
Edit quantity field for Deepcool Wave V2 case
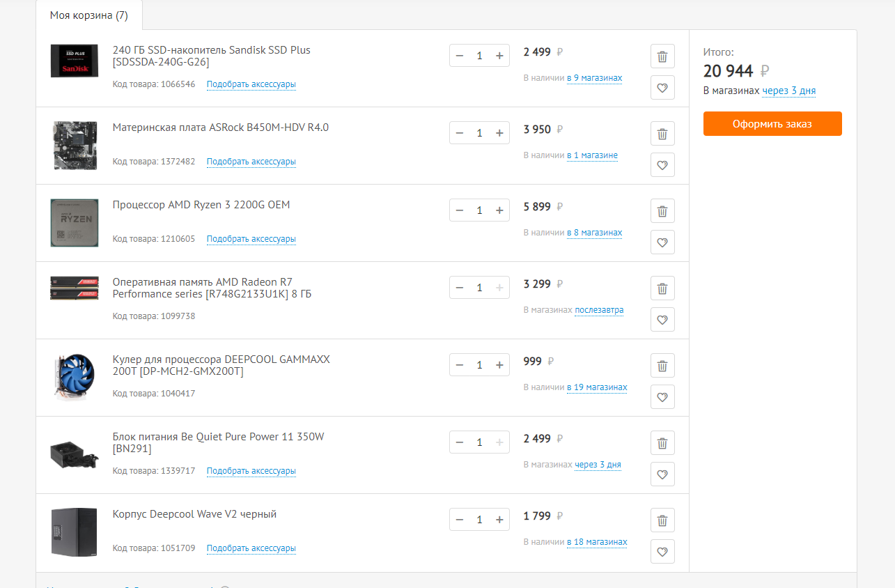click(479, 520)
